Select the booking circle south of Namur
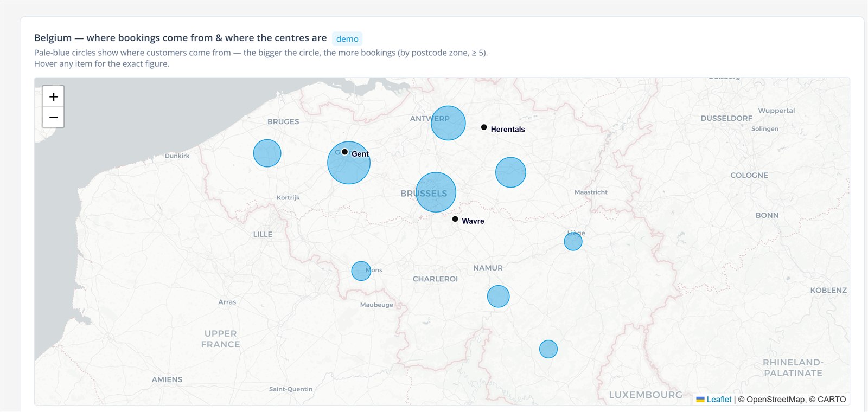The width and height of the screenshot is (868, 412). coord(498,297)
